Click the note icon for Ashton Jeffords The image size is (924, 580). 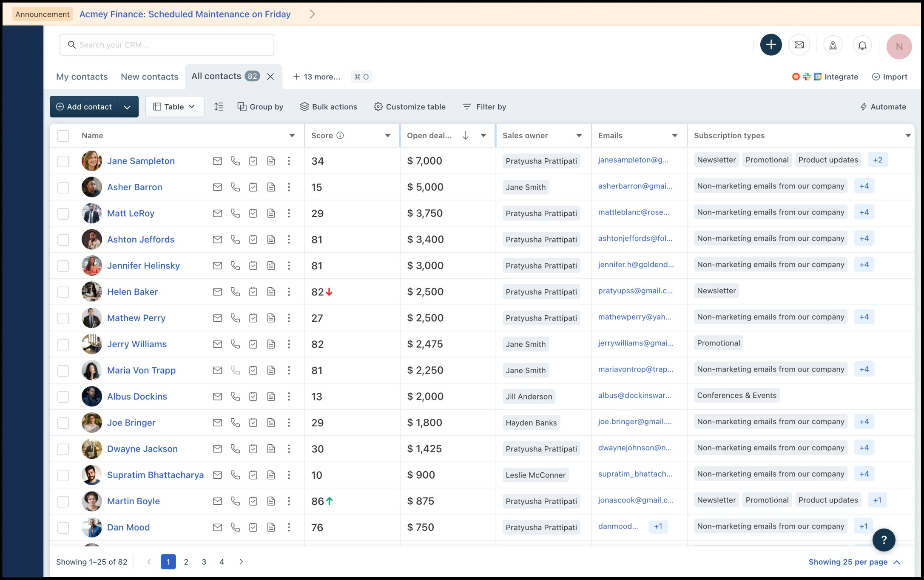click(x=271, y=240)
